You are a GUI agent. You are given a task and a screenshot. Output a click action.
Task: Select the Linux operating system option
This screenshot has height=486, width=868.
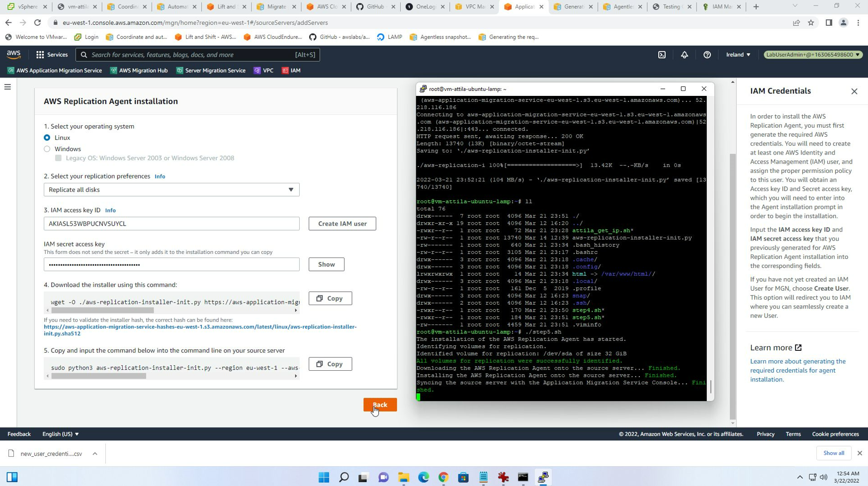click(x=47, y=138)
